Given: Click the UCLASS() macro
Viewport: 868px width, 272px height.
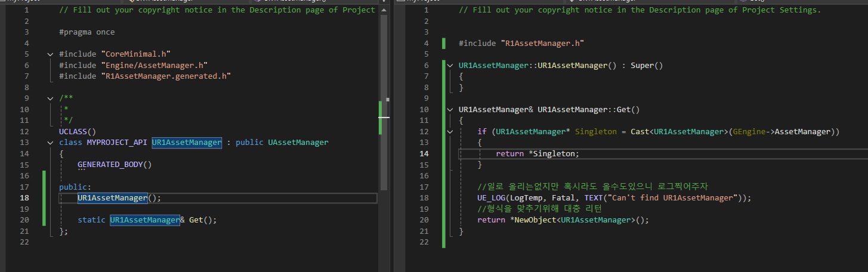Looking at the screenshot, I should point(78,131).
